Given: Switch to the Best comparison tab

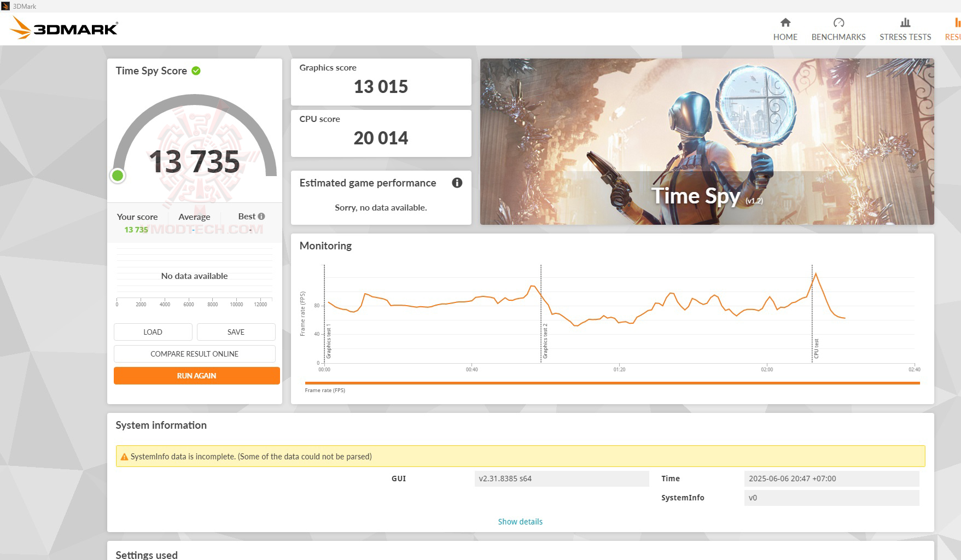Looking at the screenshot, I should 246,217.
